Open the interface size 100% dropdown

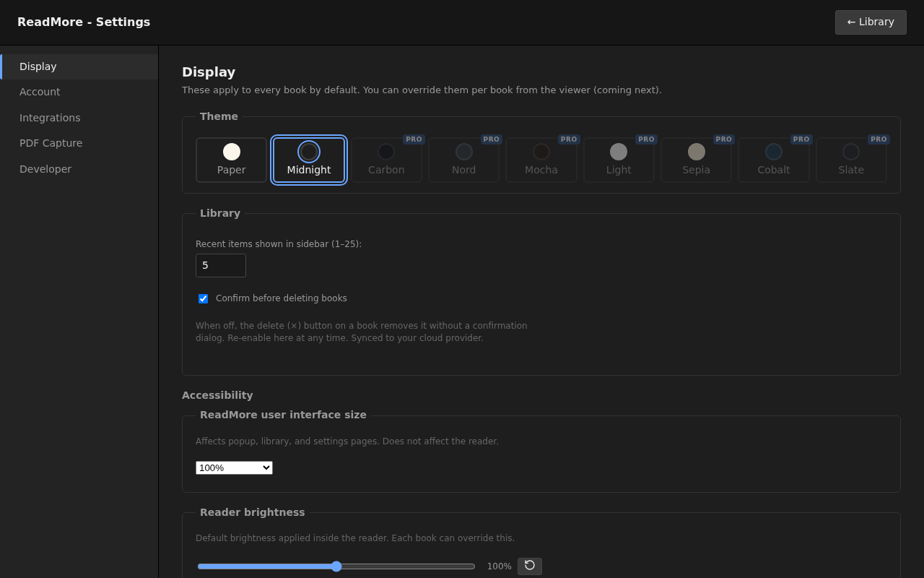click(x=234, y=467)
